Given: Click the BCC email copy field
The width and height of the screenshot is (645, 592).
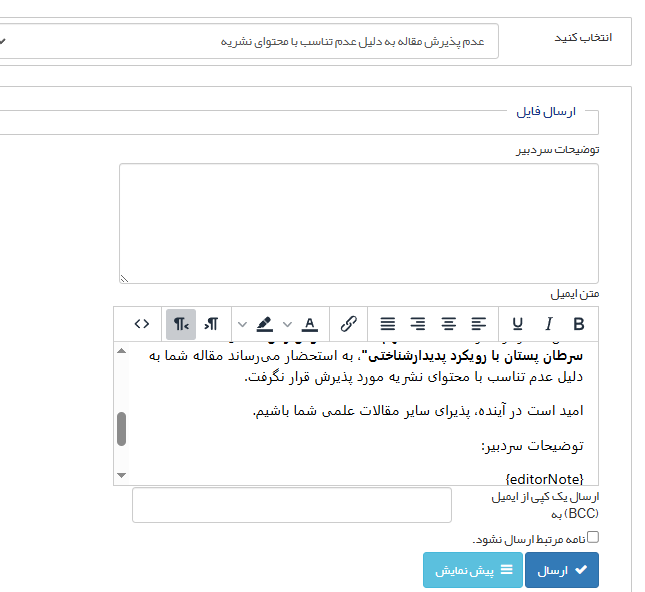Looking at the screenshot, I should pyautogui.click(x=291, y=505).
